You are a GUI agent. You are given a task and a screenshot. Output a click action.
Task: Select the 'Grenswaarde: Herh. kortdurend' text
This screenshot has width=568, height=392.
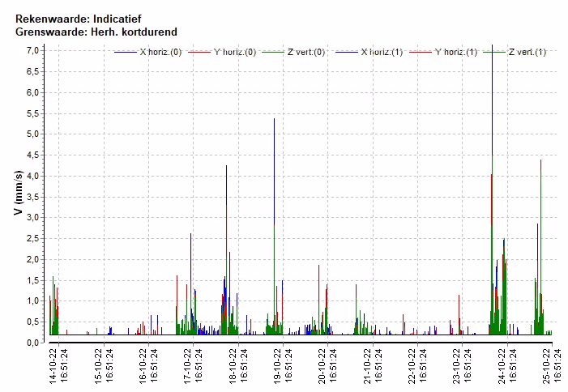[96, 32]
